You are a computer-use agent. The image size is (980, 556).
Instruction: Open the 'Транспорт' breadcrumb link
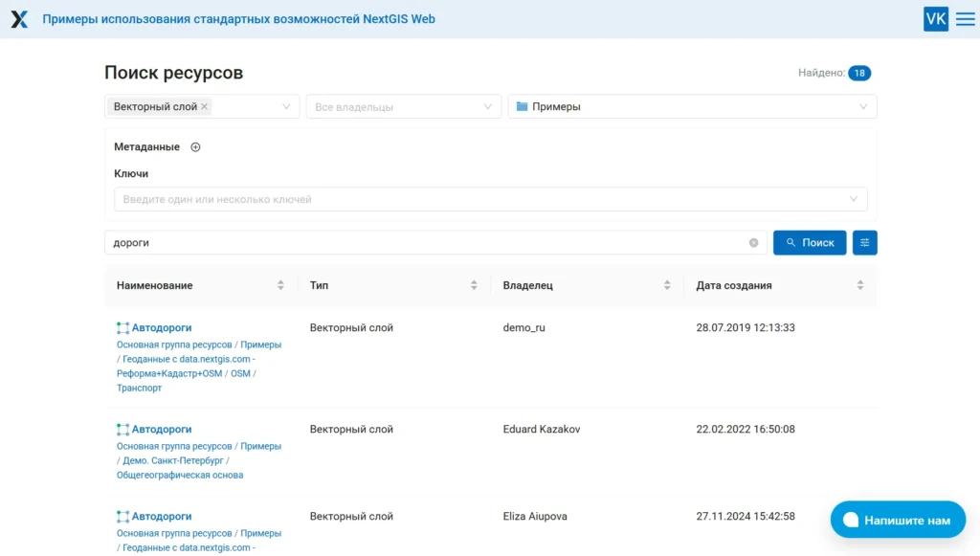[x=139, y=388]
